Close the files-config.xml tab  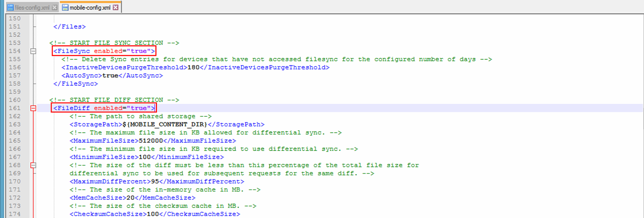(x=54, y=8)
